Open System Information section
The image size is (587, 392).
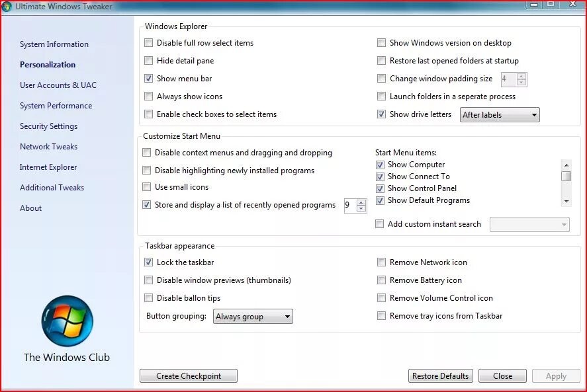point(54,44)
